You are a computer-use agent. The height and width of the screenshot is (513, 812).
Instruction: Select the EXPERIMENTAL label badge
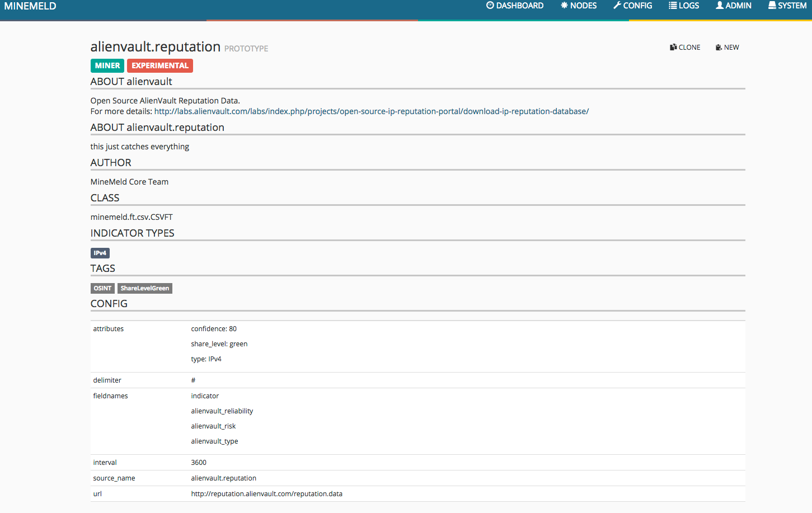160,65
